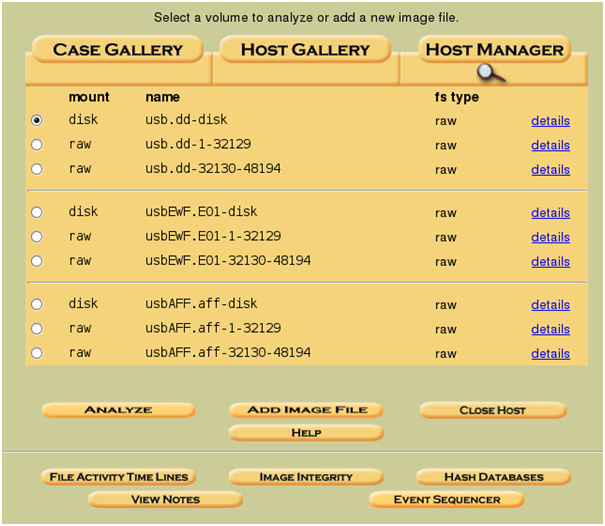Launch the Event Sequencer
The height and width of the screenshot is (526, 605).
point(447,499)
